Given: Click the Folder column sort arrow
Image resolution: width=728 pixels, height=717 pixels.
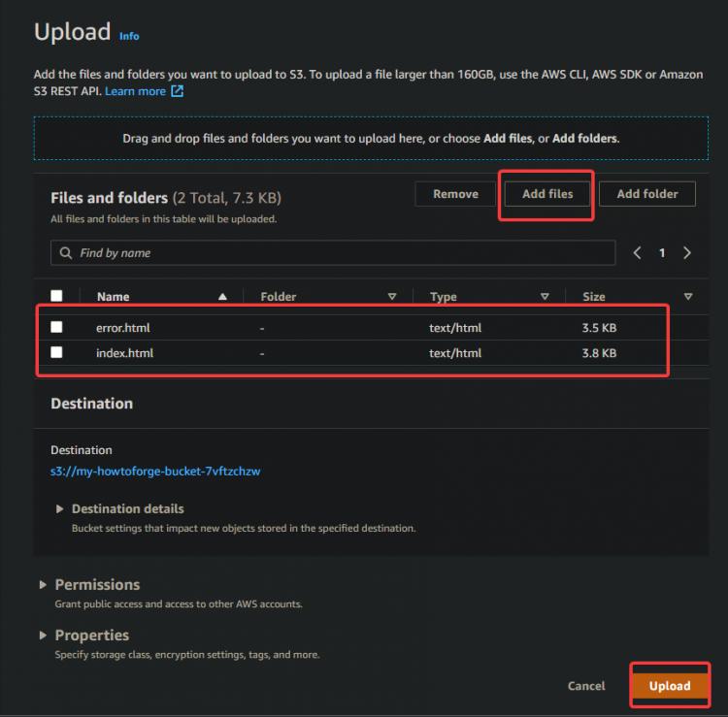Looking at the screenshot, I should (392, 297).
